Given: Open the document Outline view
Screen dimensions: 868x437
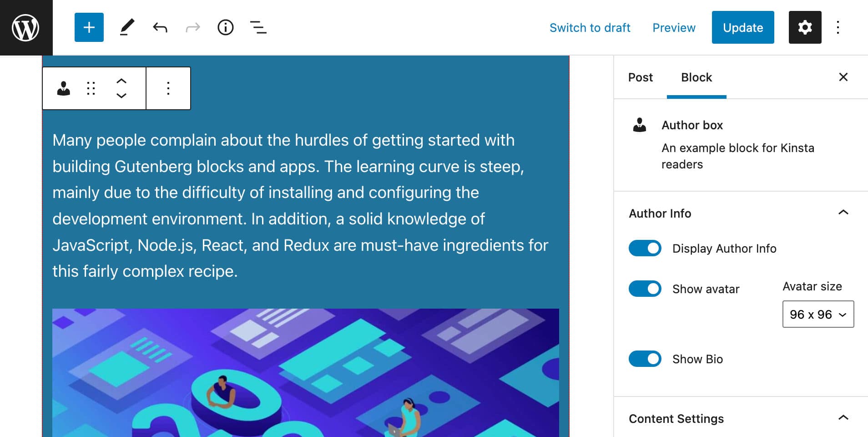Looking at the screenshot, I should click(258, 27).
